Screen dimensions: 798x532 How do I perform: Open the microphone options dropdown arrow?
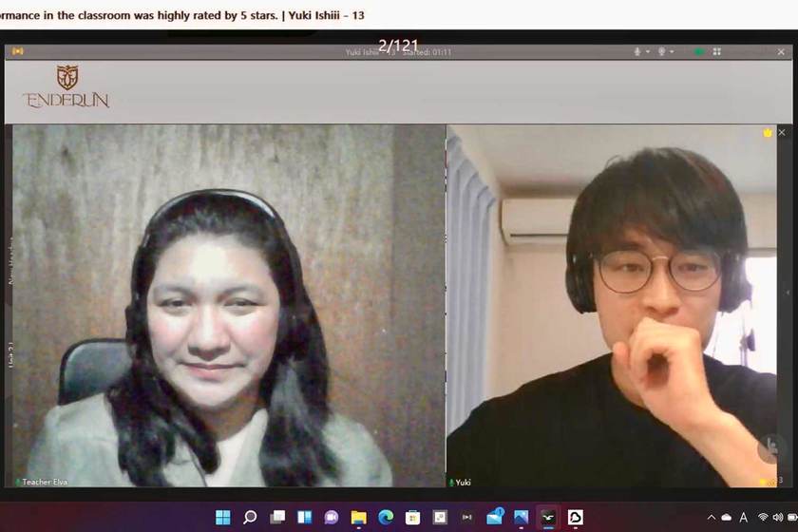click(648, 51)
